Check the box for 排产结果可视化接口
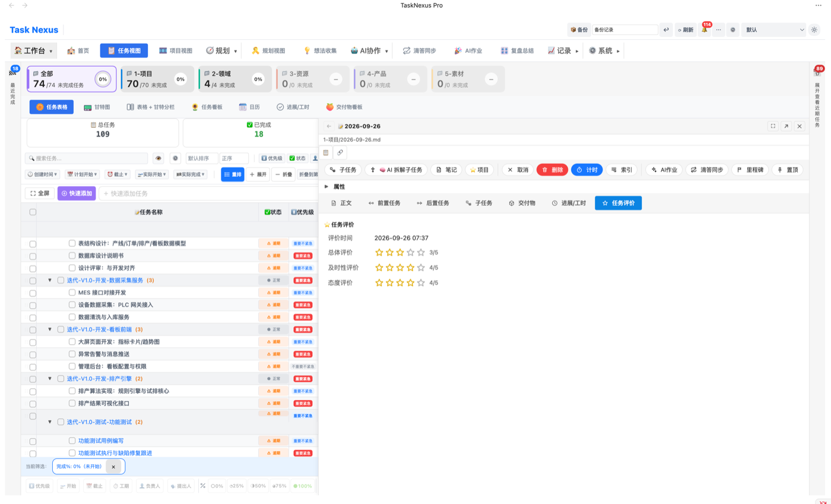 (72, 403)
